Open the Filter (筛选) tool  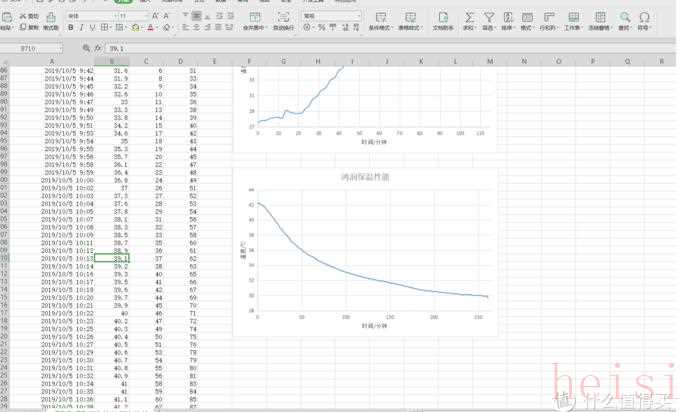tap(489, 18)
